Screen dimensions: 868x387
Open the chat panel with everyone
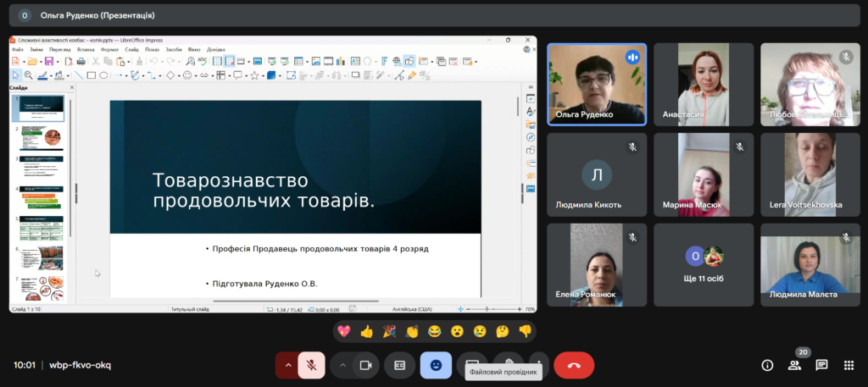821,365
